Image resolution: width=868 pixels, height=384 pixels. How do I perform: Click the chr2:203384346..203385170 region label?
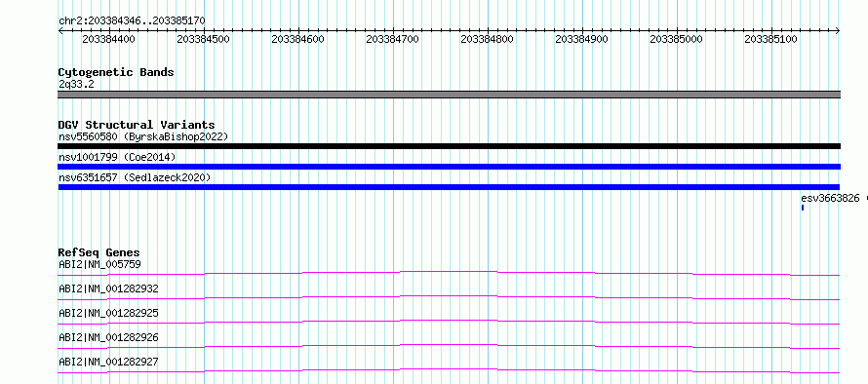[132, 20]
